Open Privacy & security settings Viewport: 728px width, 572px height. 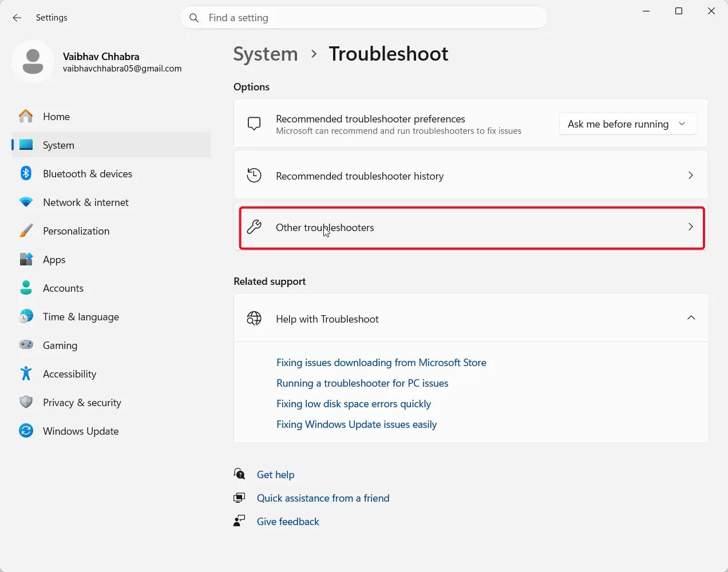click(x=111, y=403)
